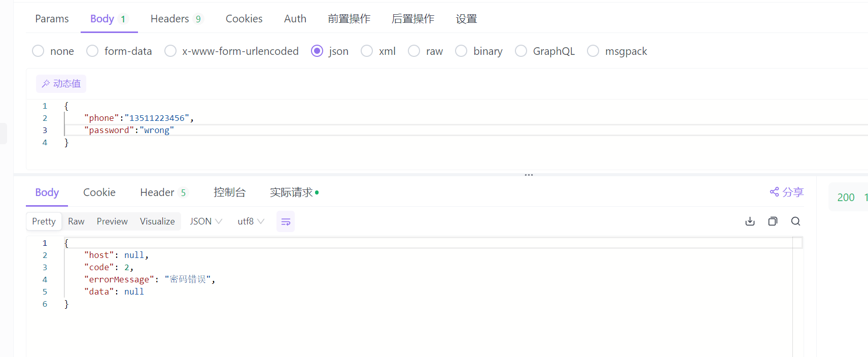Select the none body type
868x357 pixels.
pos(53,51)
